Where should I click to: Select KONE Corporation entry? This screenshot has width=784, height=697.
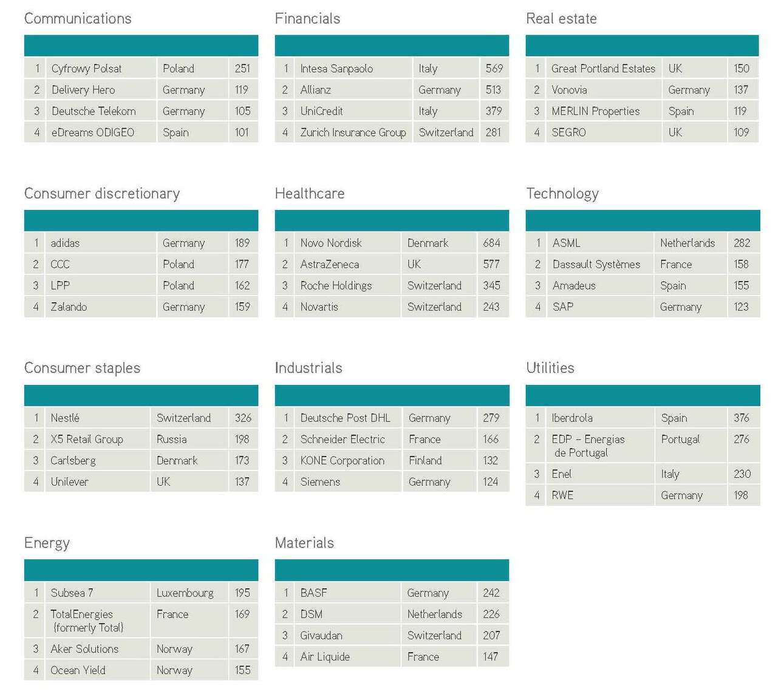(x=343, y=460)
